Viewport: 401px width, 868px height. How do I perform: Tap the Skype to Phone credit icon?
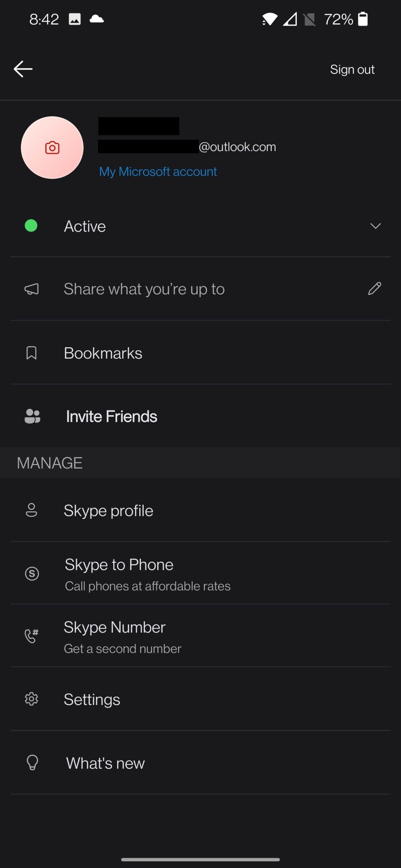(32, 574)
